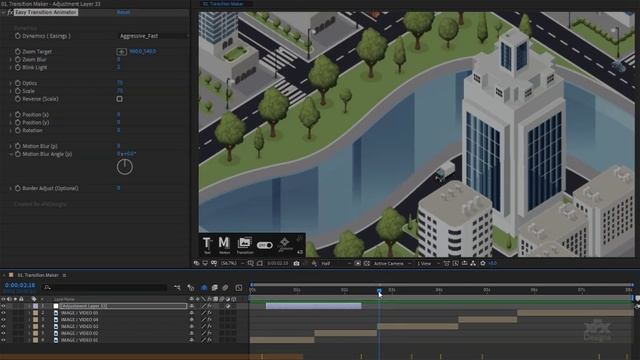Click the stopwatch for Position (x)

pyautogui.click(x=18, y=115)
